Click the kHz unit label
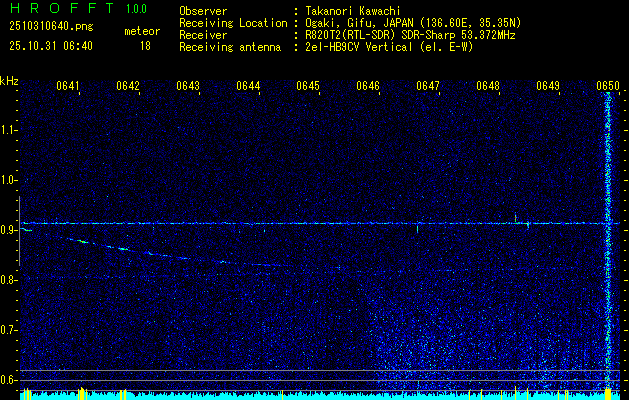The width and height of the screenshot is (629, 400). click(x=10, y=81)
